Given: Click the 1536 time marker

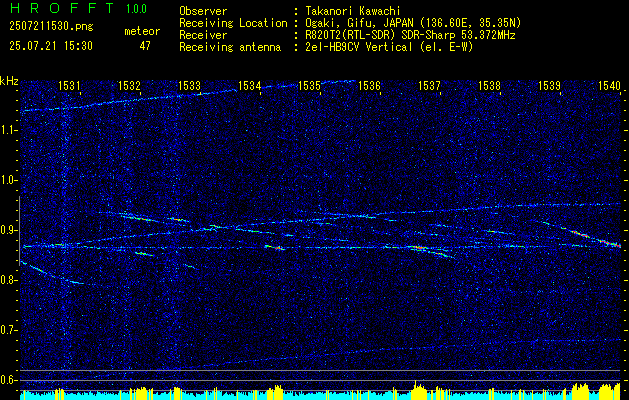Looking at the screenshot, I should [369, 85].
